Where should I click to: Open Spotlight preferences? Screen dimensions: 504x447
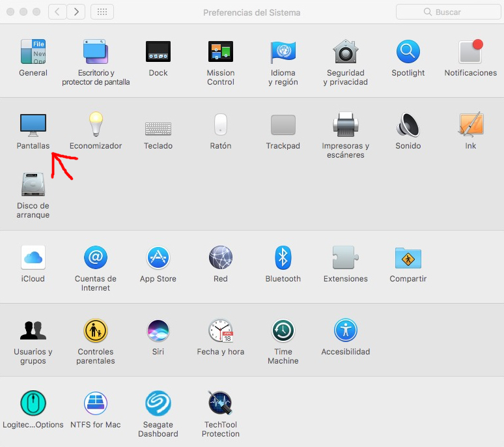click(x=408, y=51)
